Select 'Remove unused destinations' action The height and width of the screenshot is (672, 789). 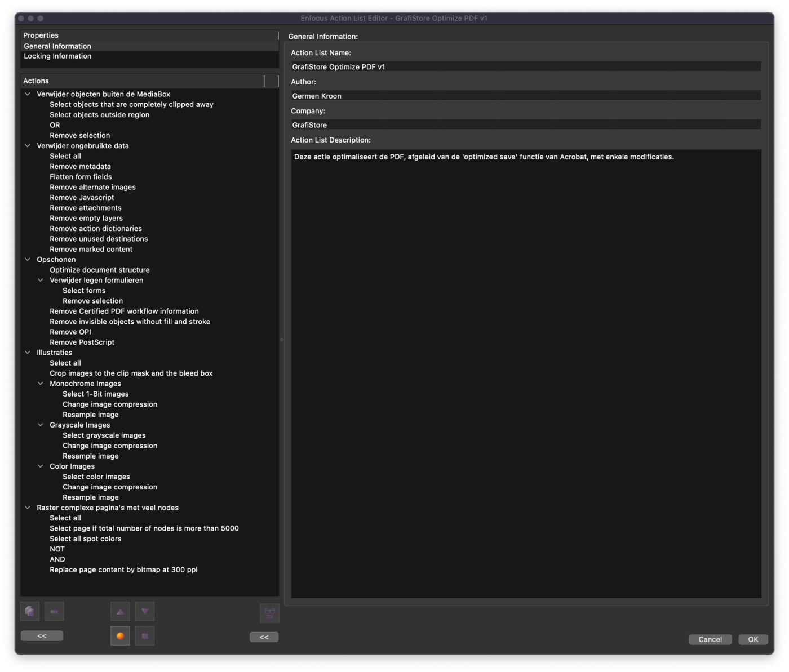[x=99, y=239]
